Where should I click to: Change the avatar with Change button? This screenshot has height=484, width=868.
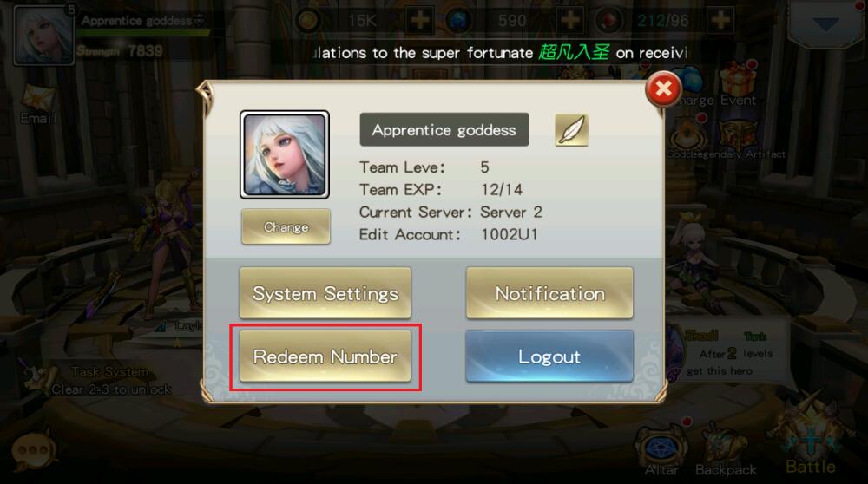(286, 226)
